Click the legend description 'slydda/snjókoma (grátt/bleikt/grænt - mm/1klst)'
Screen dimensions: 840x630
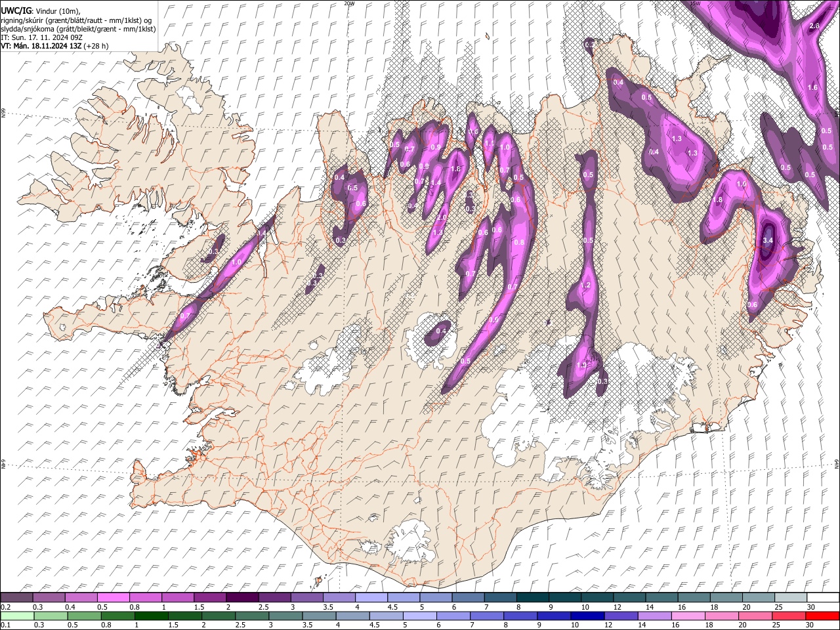click(78, 29)
